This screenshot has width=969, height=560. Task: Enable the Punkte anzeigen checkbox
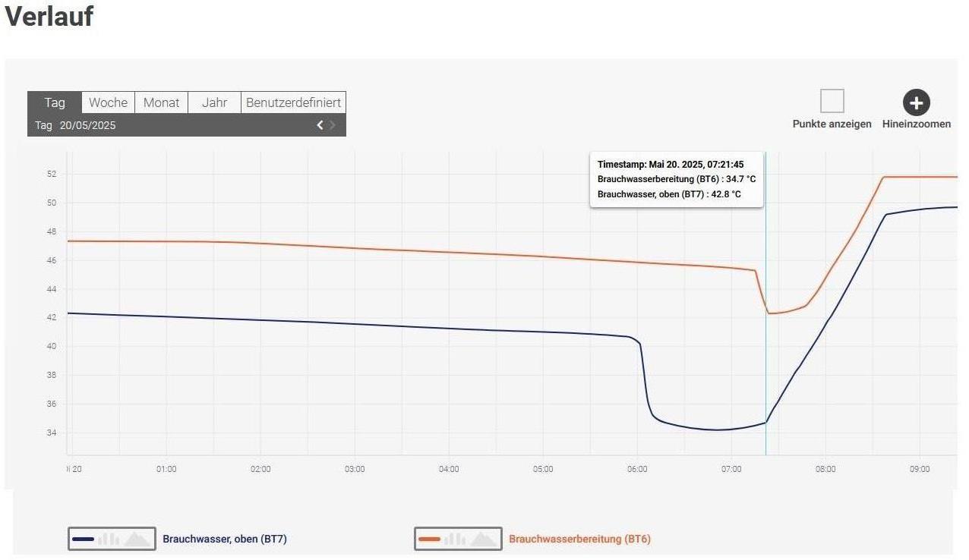832,101
